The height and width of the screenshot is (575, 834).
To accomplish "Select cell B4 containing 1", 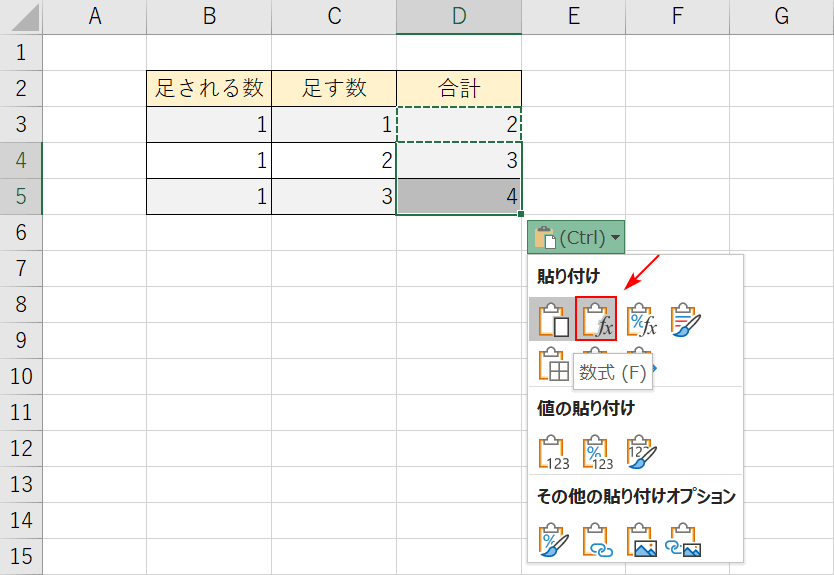I will point(209,160).
